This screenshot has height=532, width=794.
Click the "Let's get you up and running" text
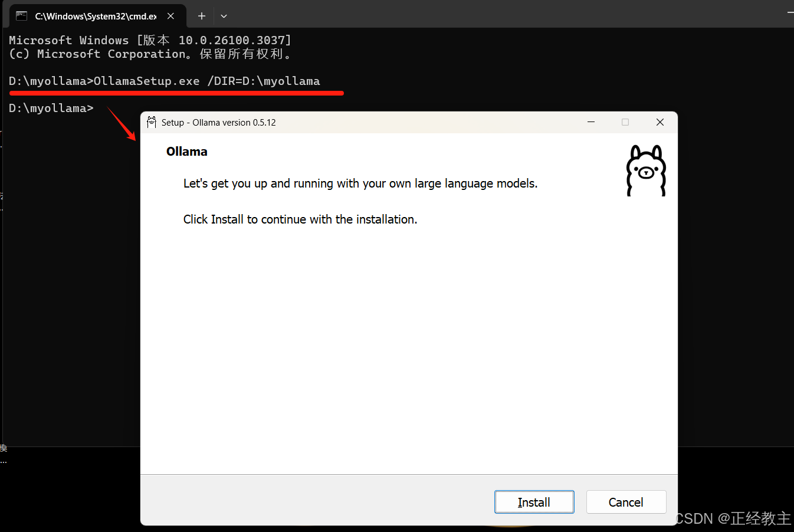click(x=360, y=183)
